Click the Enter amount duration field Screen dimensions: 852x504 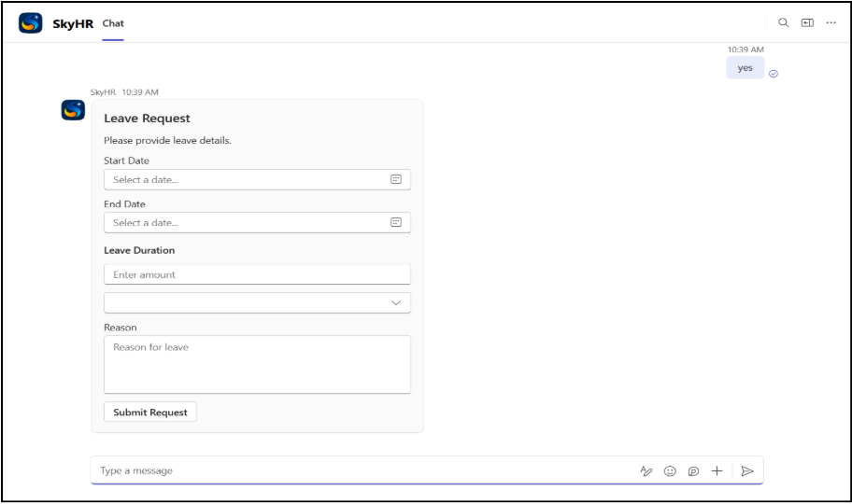pos(257,274)
